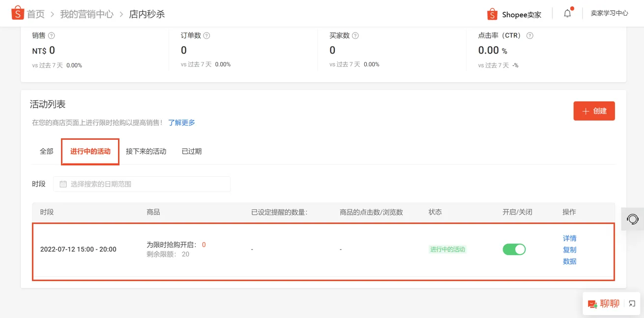Click the 创建 button
Screen dimensions: 644x318
point(594,111)
